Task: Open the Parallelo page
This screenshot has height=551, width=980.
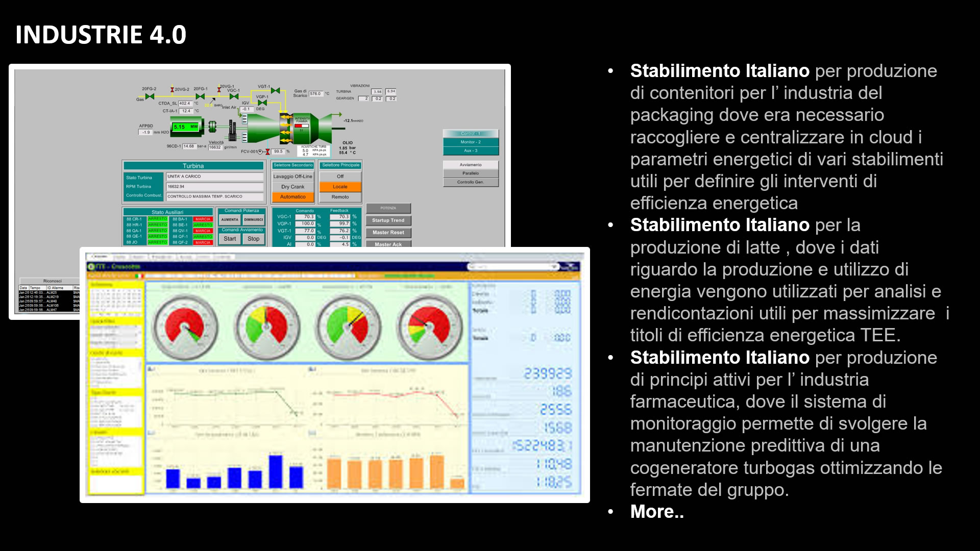Action: point(471,173)
